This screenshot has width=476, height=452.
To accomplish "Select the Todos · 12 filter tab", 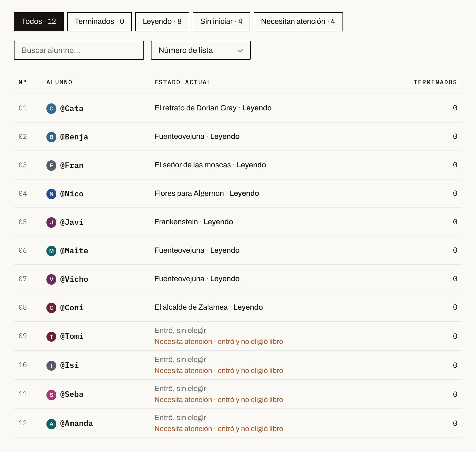I will coord(39,22).
